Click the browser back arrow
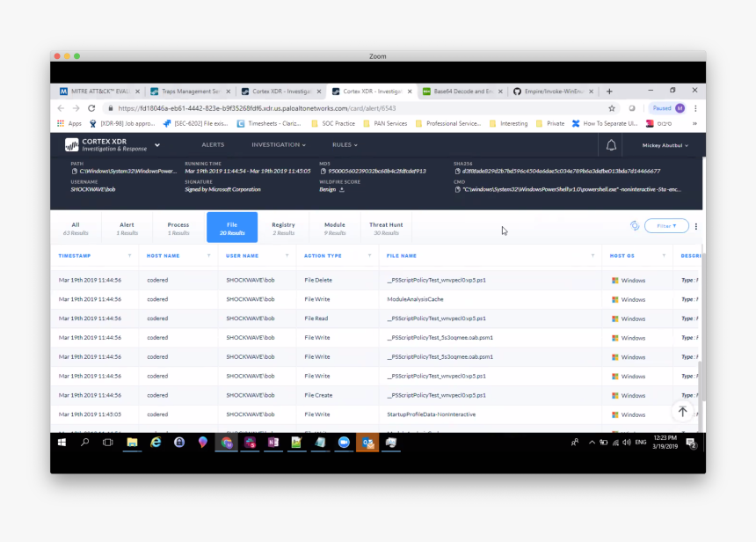The width and height of the screenshot is (756, 542). tap(61, 108)
